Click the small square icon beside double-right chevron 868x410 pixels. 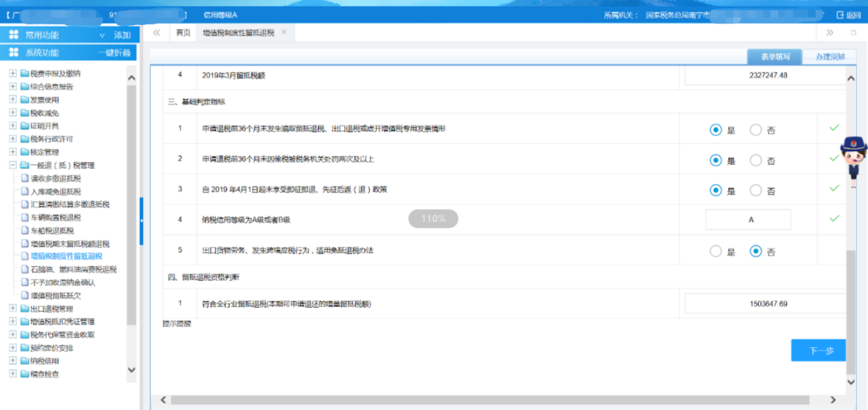853,33
